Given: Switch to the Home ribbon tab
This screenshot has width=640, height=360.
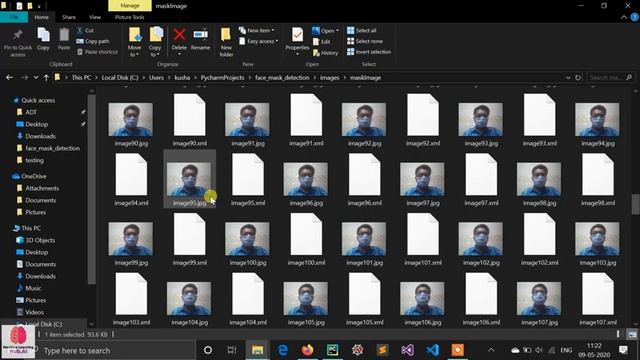Looking at the screenshot, I should coord(41,17).
